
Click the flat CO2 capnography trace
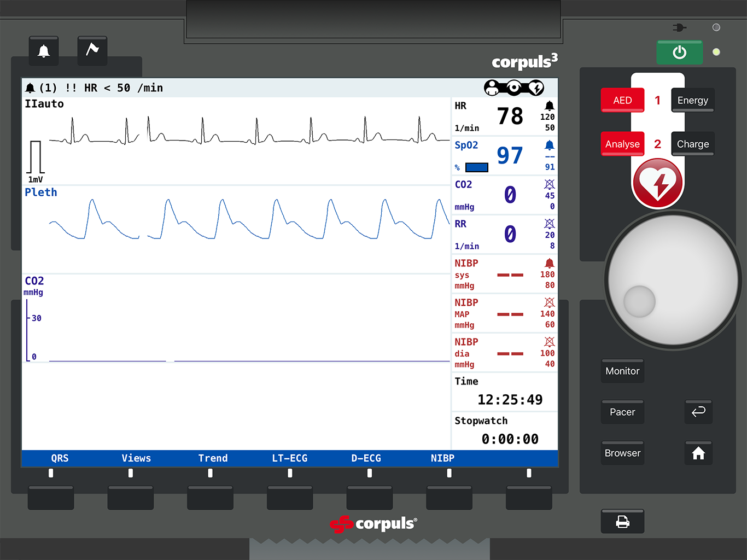pos(249,361)
